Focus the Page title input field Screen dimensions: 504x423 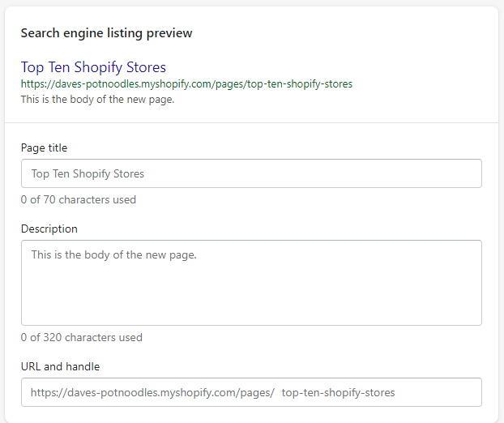[251, 173]
